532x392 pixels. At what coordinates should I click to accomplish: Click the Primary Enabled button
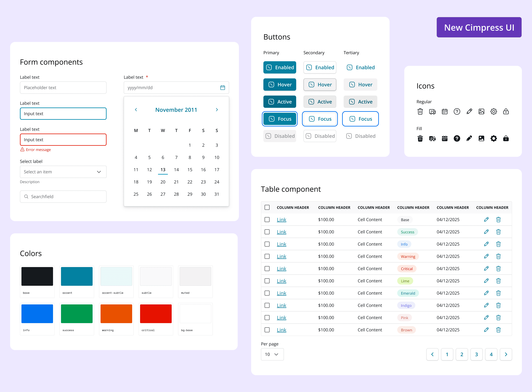coord(279,67)
